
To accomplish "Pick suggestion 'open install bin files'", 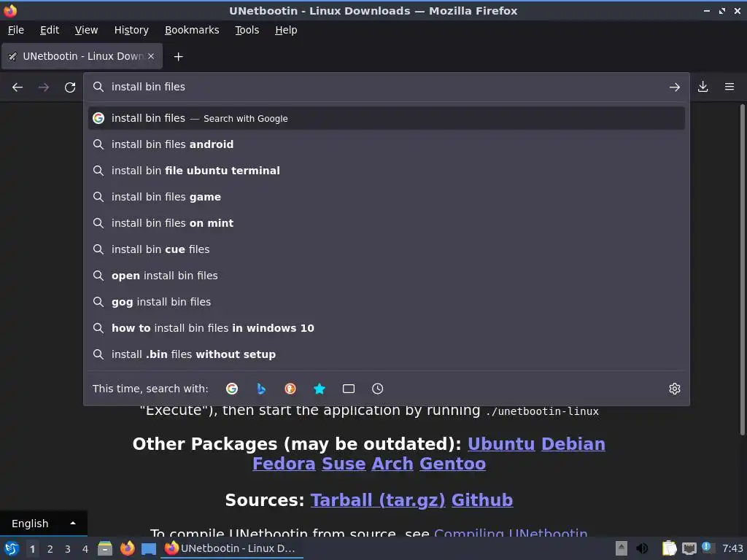I will tap(387, 275).
